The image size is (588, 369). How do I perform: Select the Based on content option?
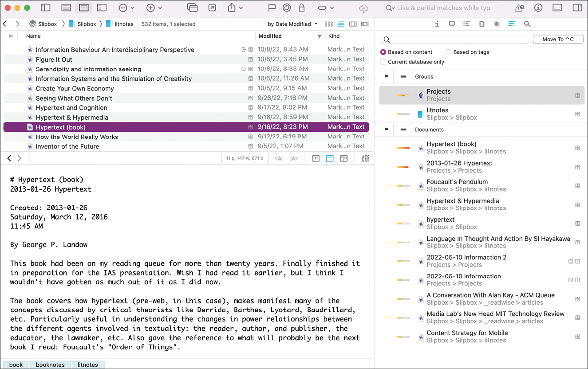pos(383,52)
